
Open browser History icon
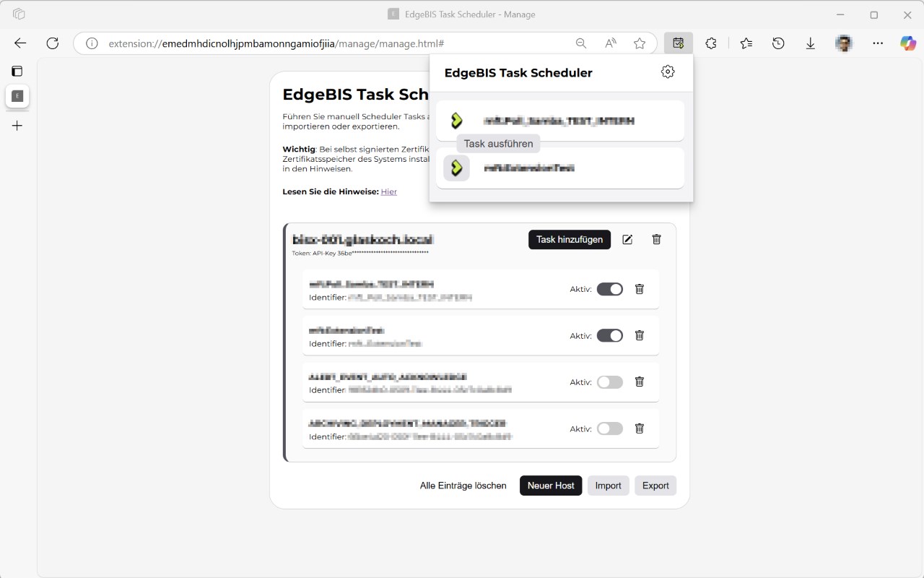(x=778, y=43)
